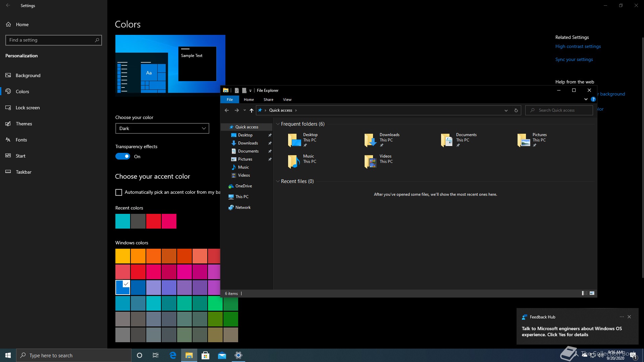Open the Downloads folder icon
The width and height of the screenshot is (644, 362).
[x=370, y=140]
